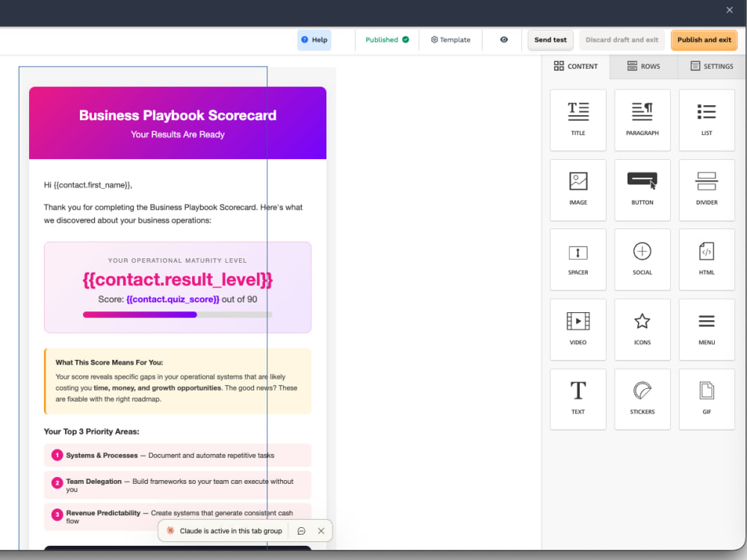The width and height of the screenshot is (747, 560).
Task: Add a Paragraph content block
Action: click(642, 120)
